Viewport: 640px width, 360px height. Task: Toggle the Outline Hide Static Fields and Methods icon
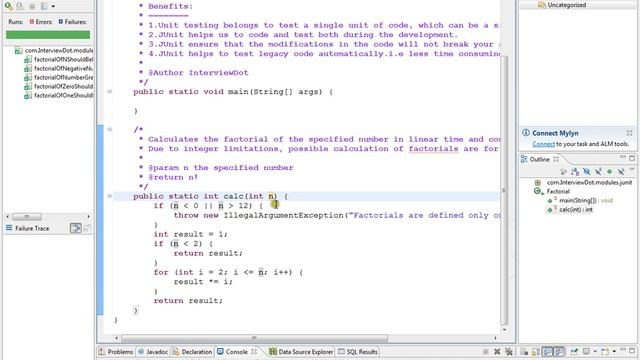tap(598, 171)
